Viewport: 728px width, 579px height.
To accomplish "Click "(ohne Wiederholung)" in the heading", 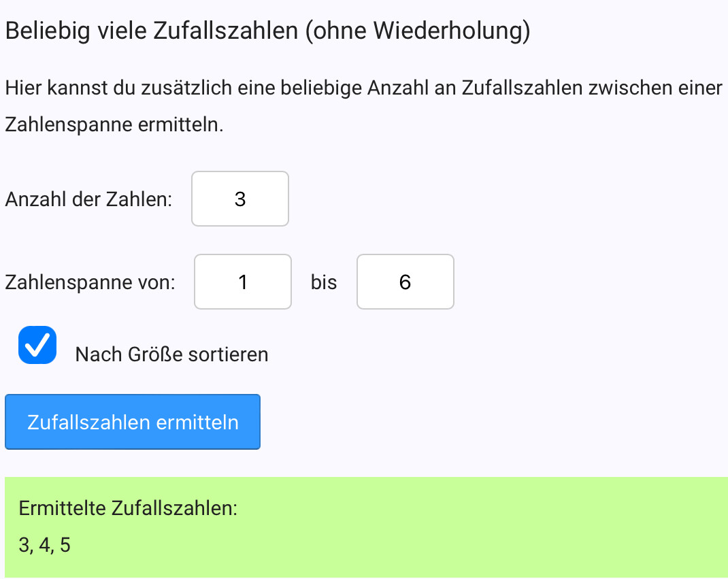I will [418, 32].
